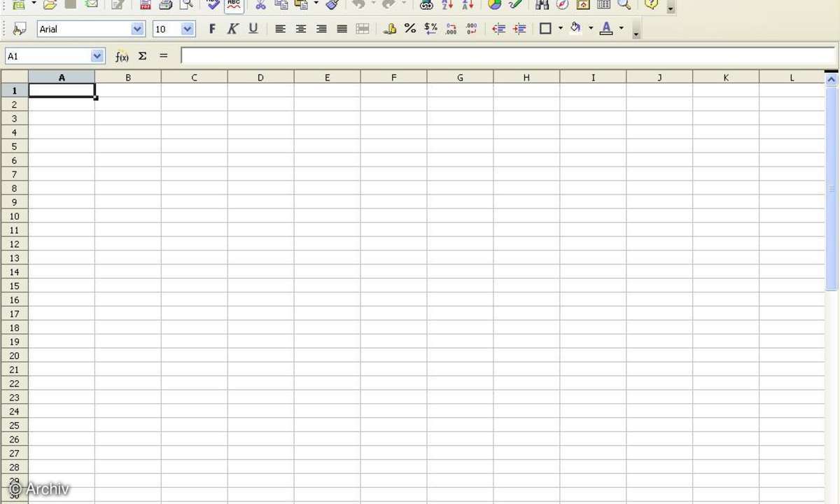Justify the cell text

(x=342, y=29)
